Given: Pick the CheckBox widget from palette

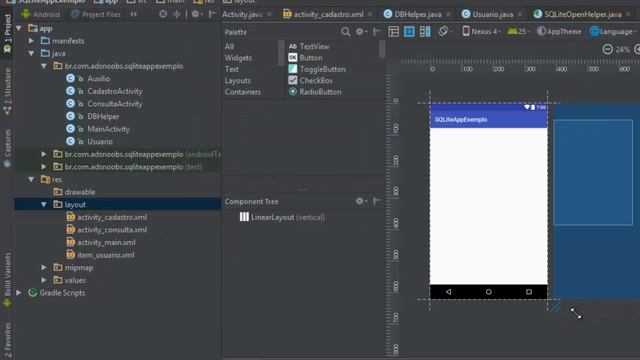Looking at the screenshot, I should tap(311, 81).
